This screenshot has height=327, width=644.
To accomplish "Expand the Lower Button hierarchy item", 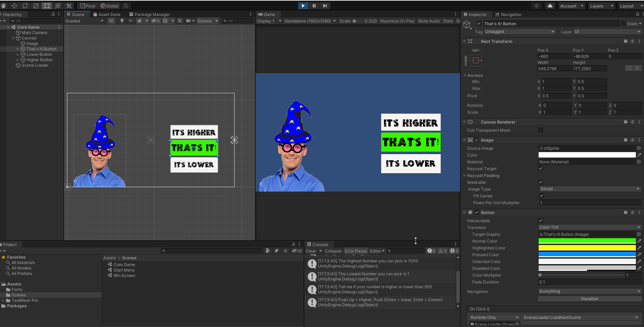I will [18, 54].
